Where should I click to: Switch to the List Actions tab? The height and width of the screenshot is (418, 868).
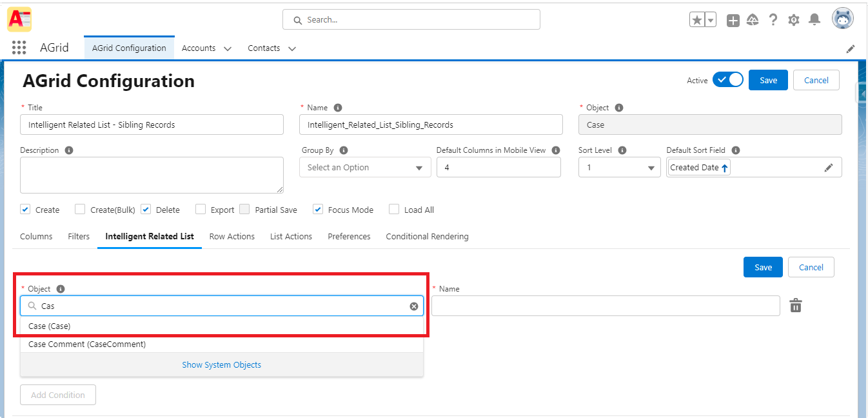pyautogui.click(x=291, y=237)
